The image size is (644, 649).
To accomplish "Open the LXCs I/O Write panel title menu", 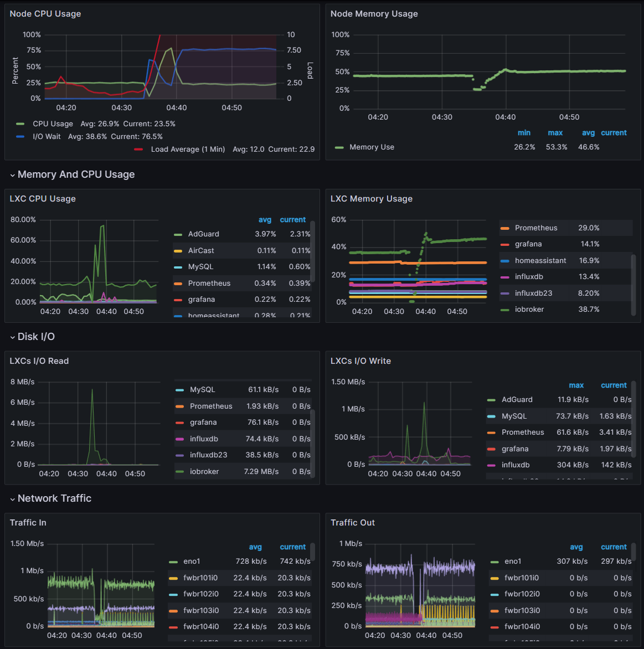I will (x=360, y=361).
